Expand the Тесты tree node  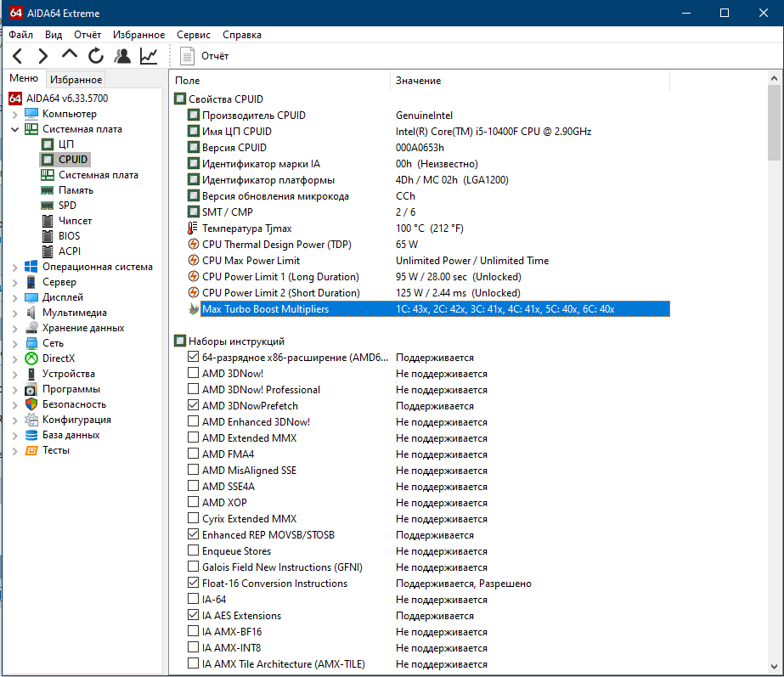click(x=15, y=451)
